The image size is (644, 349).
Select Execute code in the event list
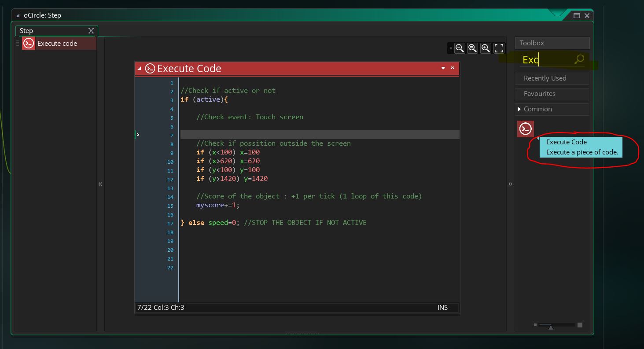57,43
